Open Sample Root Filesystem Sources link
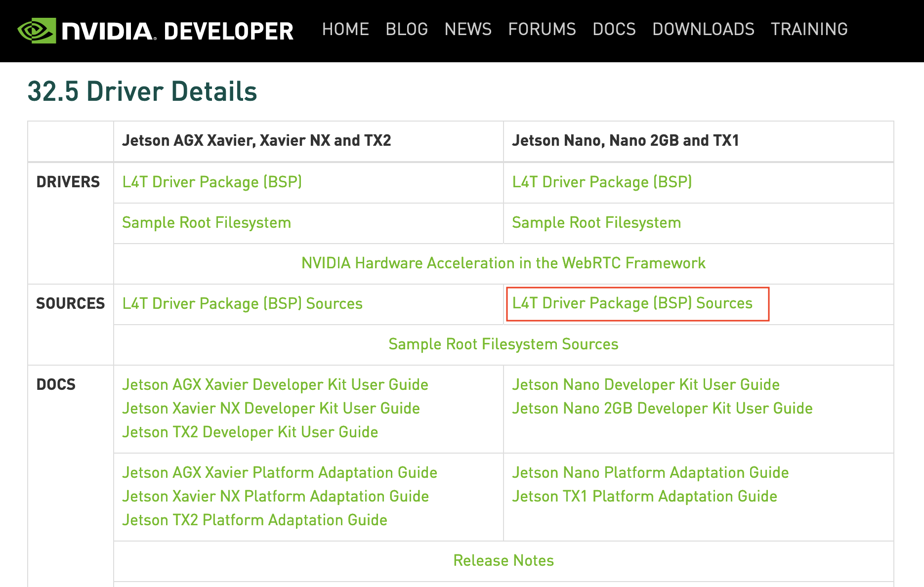The height and width of the screenshot is (587, 924). click(504, 344)
